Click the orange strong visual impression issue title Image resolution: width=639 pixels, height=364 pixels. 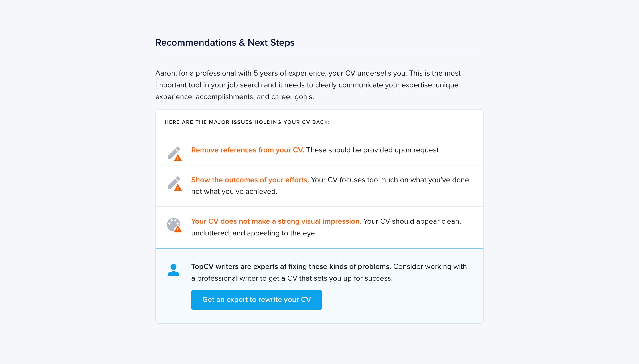coord(276,221)
